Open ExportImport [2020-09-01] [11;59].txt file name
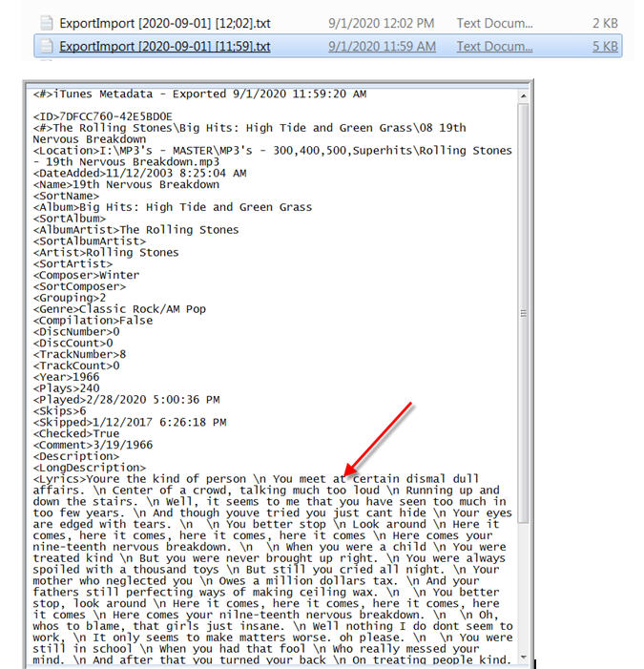 point(165,46)
